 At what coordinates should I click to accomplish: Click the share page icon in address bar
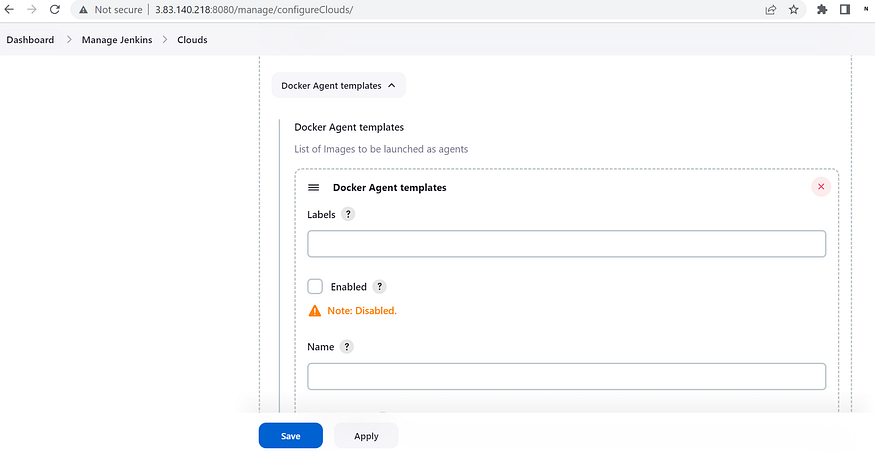(771, 9)
